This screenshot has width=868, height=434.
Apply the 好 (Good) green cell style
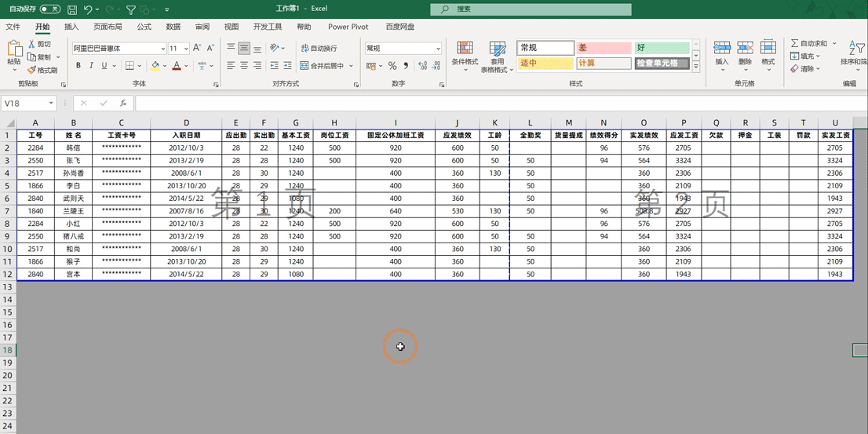[662, 48]
